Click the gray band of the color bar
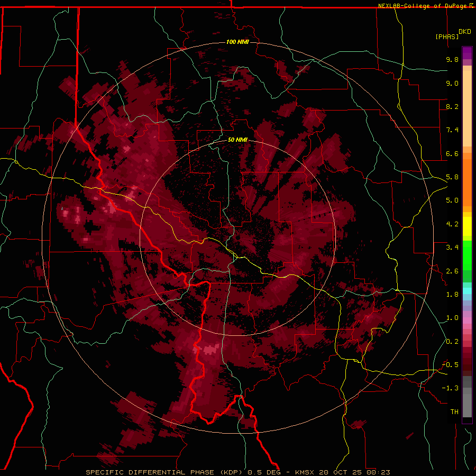The height and width of the screenshot is (476, 476). coord(467,398)
